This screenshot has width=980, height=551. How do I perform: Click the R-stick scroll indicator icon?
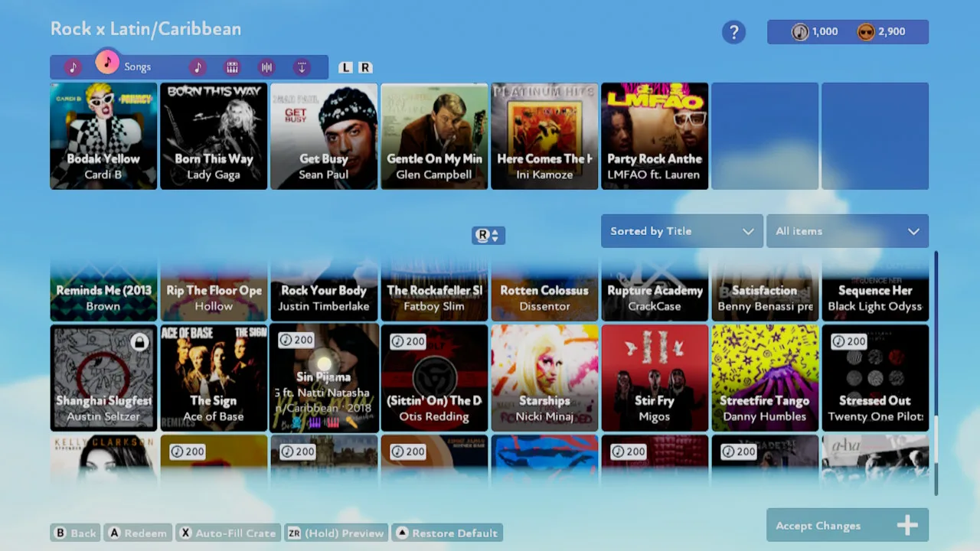coord(488,236)
